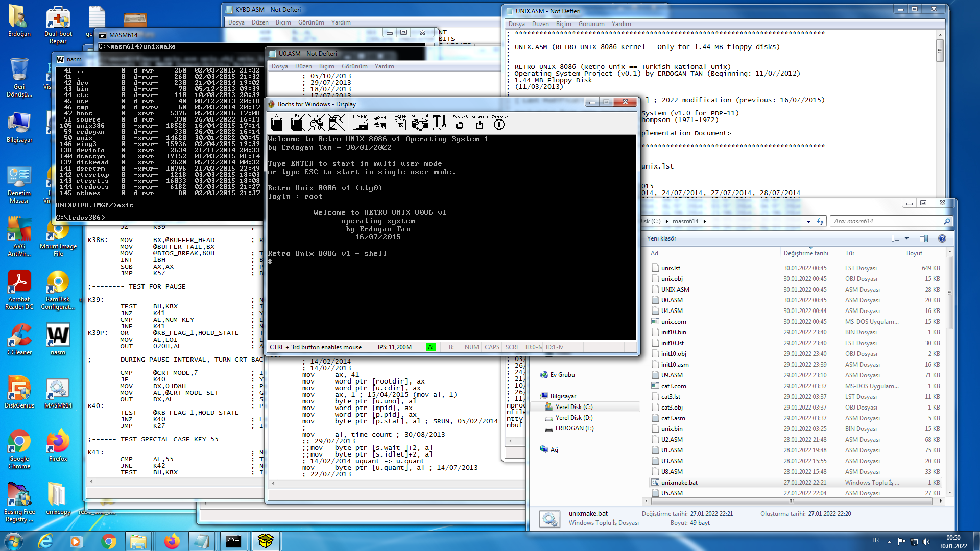Select Yerel Disk (D:) in navigation pane

(574, 418)
